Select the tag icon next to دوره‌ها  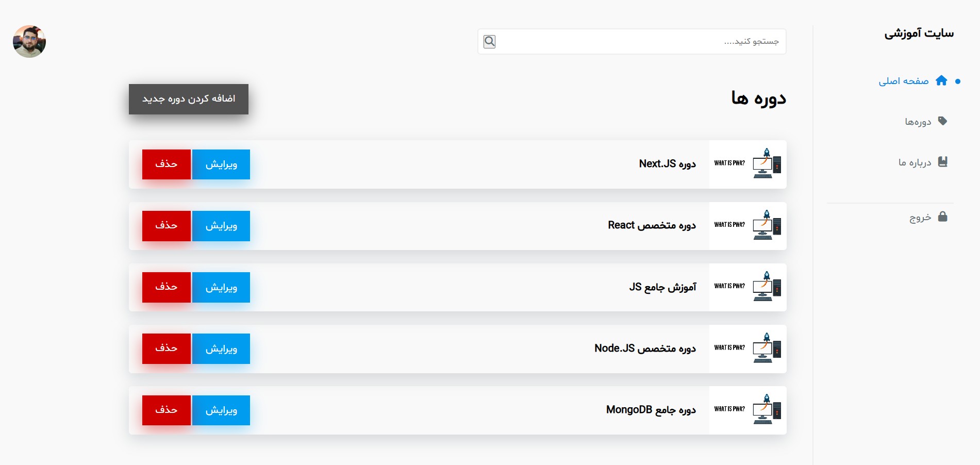(942, 121)
